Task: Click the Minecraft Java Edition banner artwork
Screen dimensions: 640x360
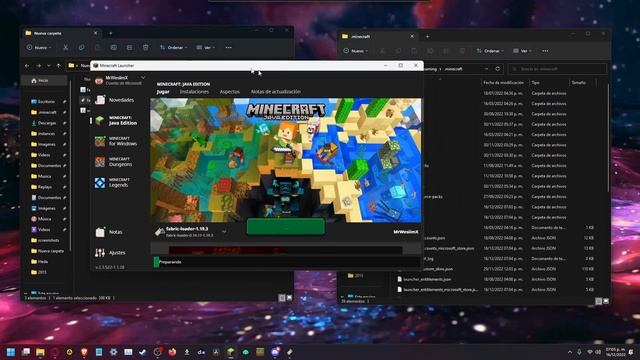Action: [x=286, y=160]
